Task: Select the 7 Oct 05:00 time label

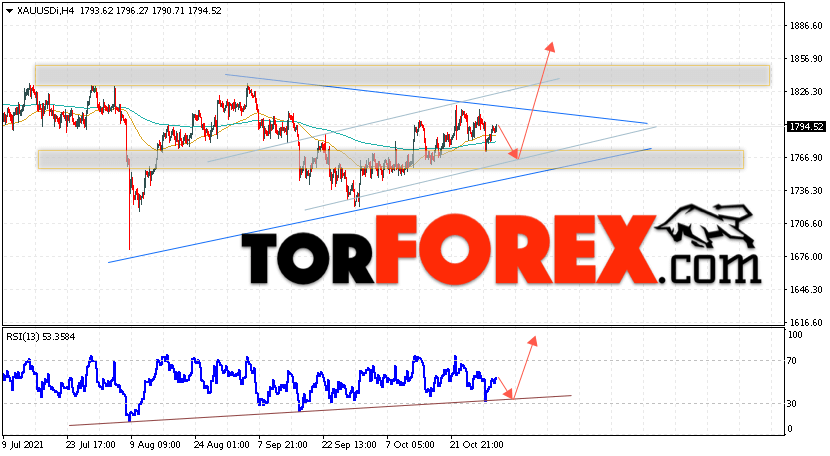Action: (410, 444)
